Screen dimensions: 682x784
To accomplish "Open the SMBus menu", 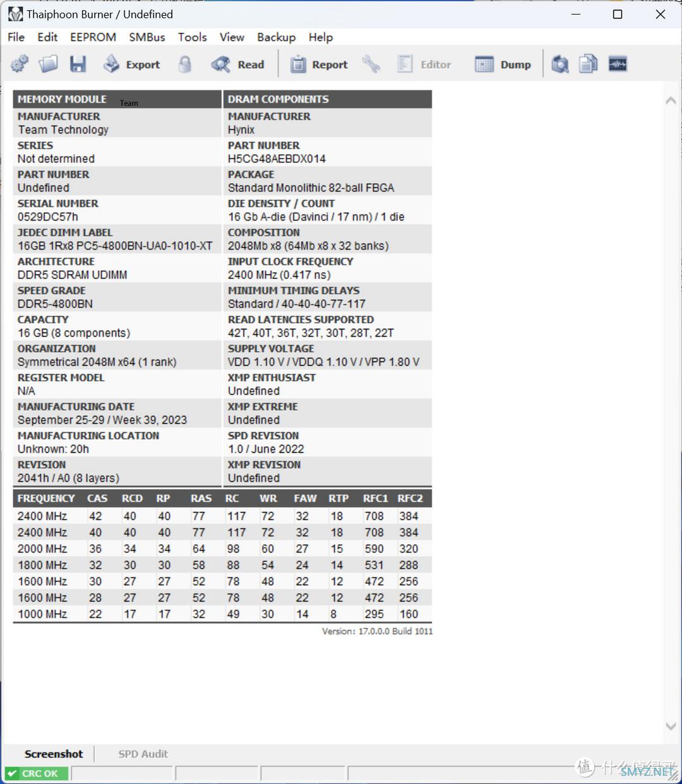I will [x=147, y=37].
